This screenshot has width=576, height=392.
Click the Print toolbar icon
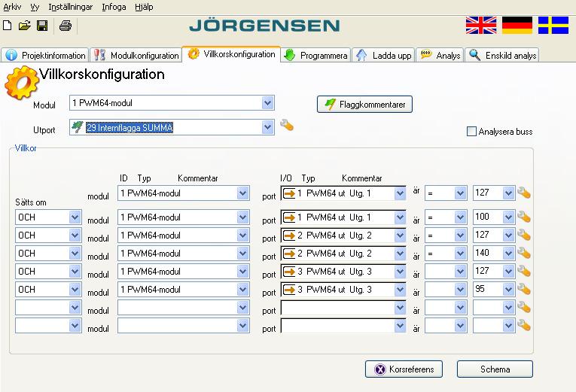pyautogui.click(x=66, y=26)
